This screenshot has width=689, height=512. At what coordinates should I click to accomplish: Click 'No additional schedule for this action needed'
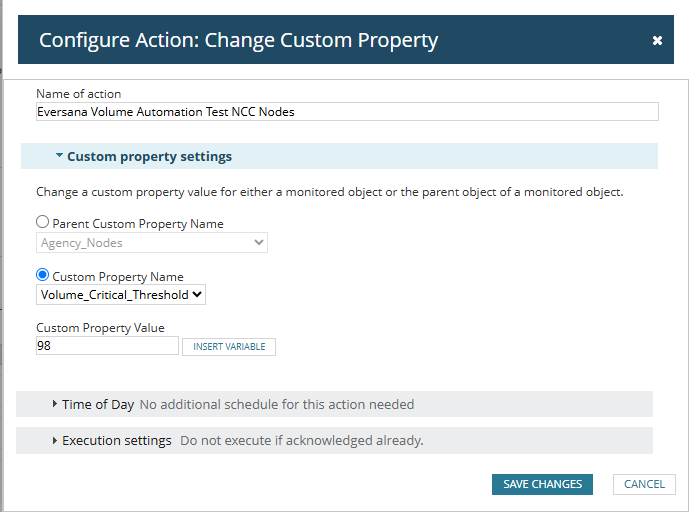click(x=276, y=405)
